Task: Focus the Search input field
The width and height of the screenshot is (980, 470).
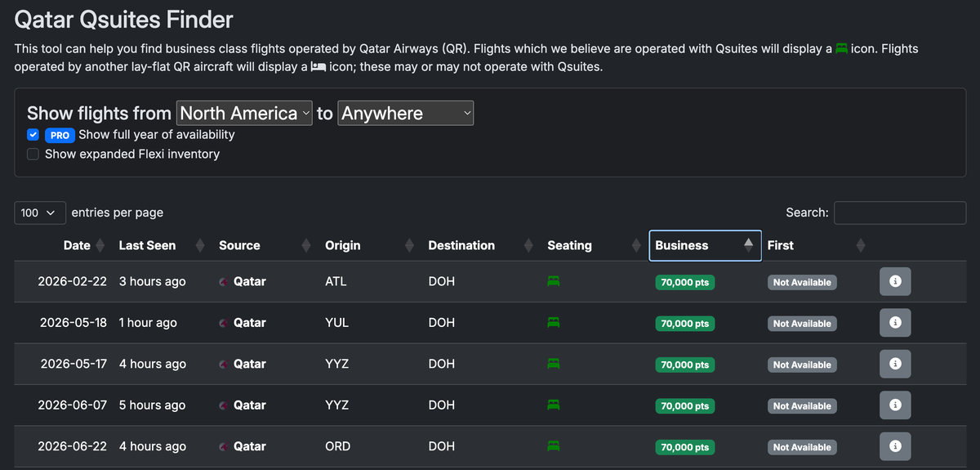Action: [x=900, y=213]
